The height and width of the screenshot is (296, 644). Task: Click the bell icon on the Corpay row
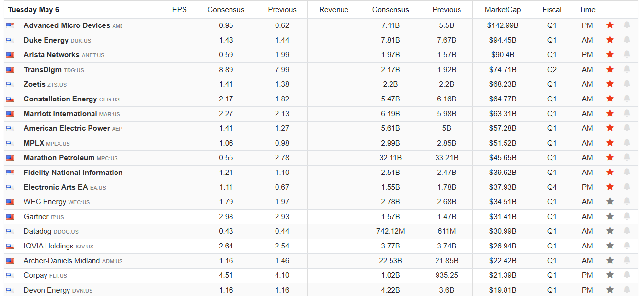[627, 275]
